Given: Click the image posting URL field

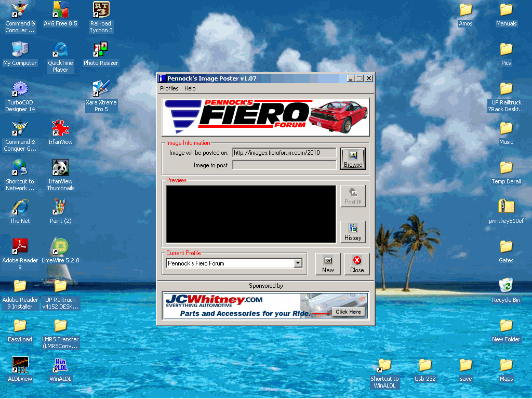Looking at the screenshot, I should (x=284, y=153).
